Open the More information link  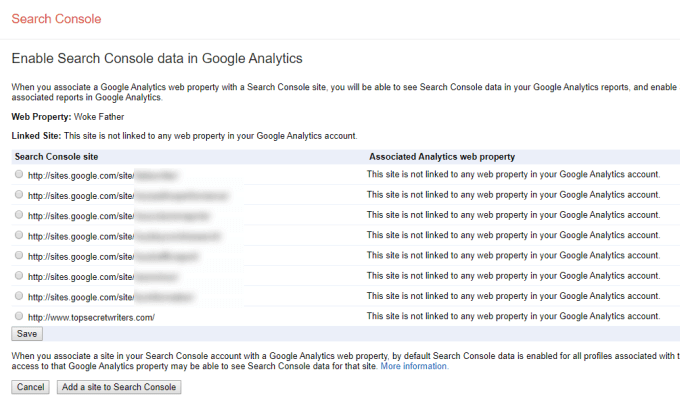[x=414, y=367]
